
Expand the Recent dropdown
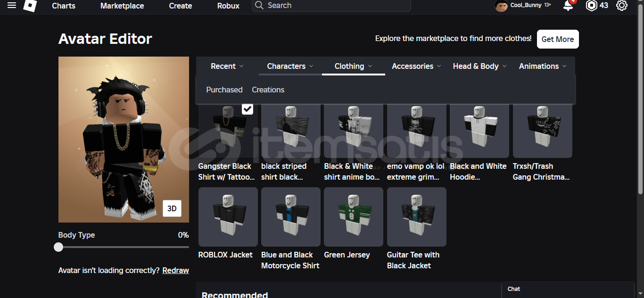[227, 66]
